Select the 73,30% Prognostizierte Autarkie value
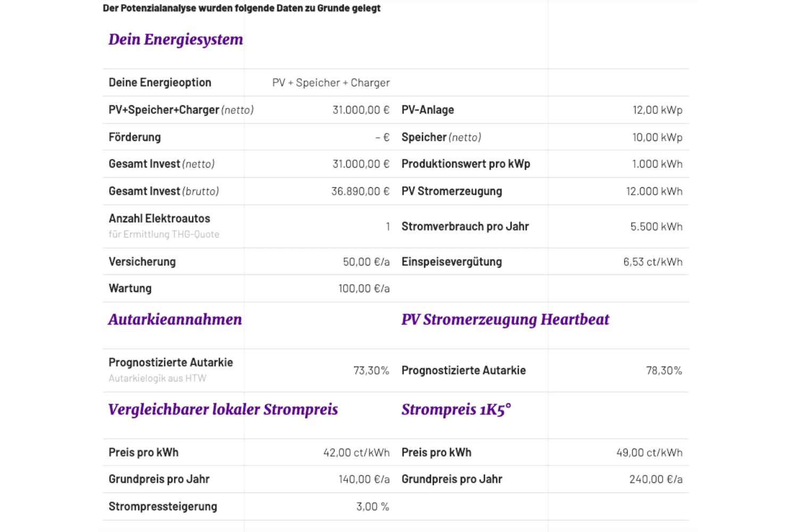Screen dimensions: 798x532 click(x=371, y=370)
